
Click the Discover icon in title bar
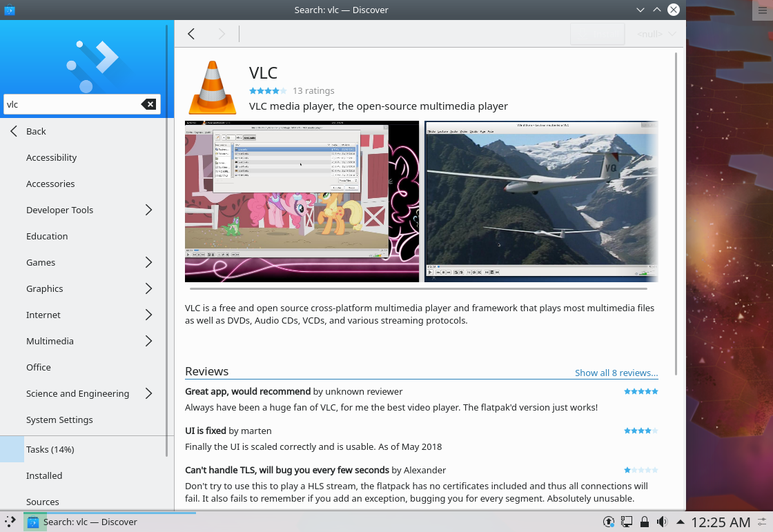(x=10, y=10)
